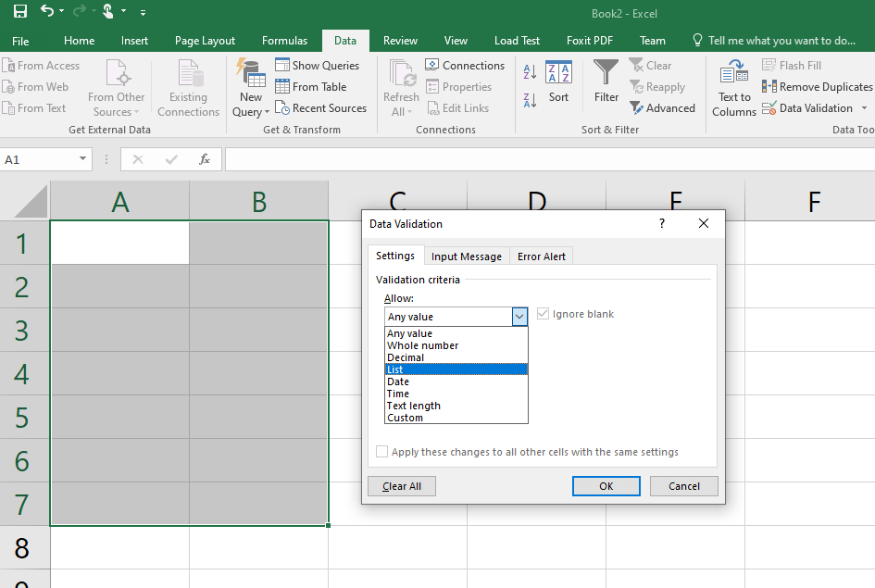This screenshot has height=588, width=875.
Task: Click the Redo arrow icon
Action: coord(80,11)
